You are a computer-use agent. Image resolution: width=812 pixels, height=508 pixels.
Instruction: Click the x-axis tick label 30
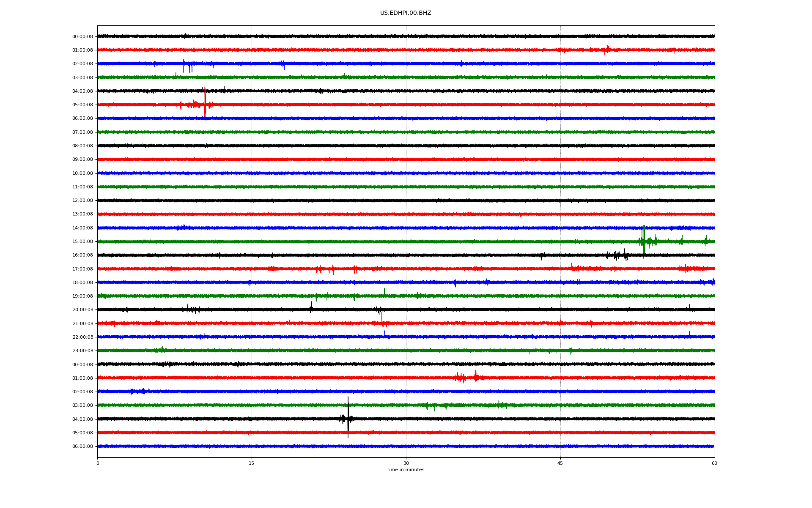click(406, 463)
